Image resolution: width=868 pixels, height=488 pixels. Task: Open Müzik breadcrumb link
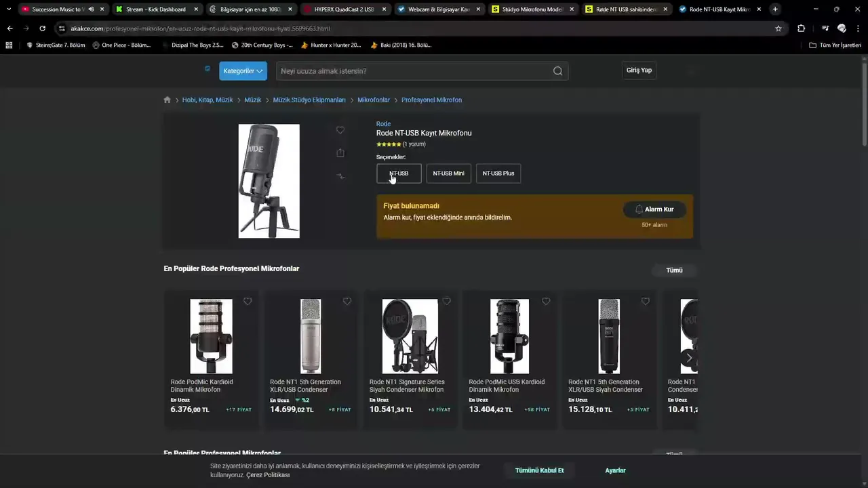(253, 100)
